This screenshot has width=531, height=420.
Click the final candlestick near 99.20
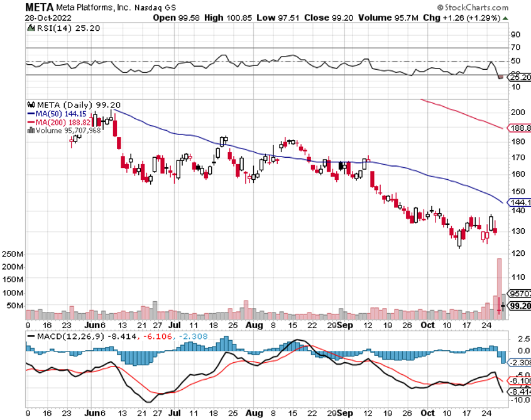[x=503, y=306]
